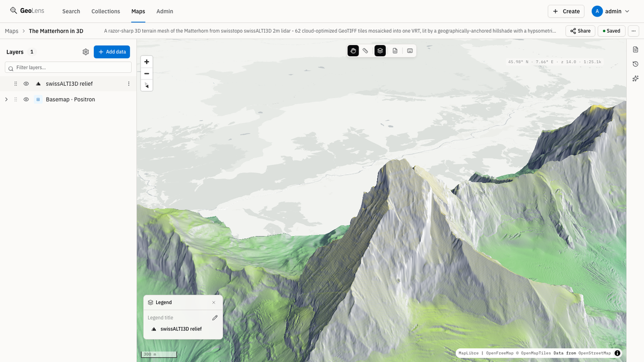Close the Legend panel
Viewport: 644px width, 362px height.
pyautogui.click(x=214, y=302)
